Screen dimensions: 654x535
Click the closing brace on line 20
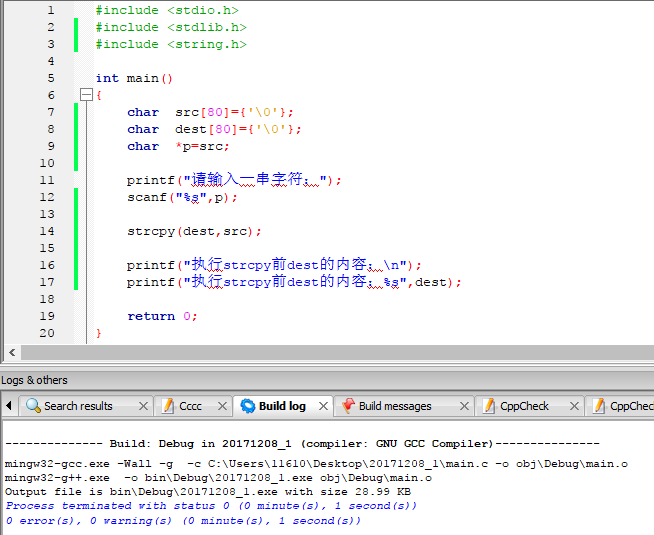pos(98,333)
